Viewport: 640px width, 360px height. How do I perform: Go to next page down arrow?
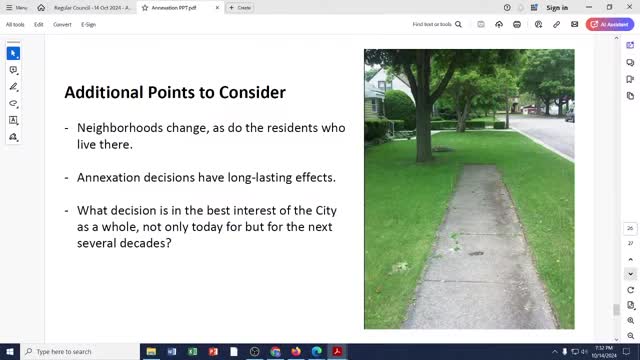(x=630, y=274)
